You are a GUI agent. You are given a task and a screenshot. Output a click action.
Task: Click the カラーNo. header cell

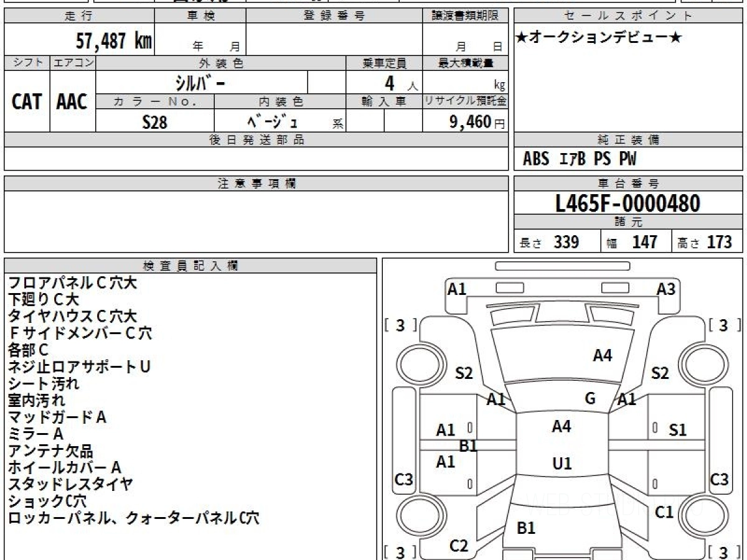[x=155, y=101]
